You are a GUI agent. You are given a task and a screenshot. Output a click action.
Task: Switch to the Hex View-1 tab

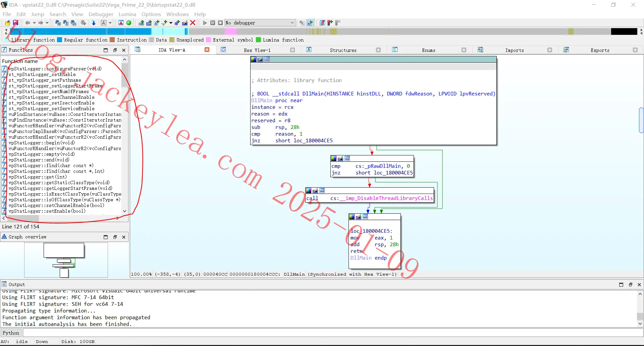click(257, 50)
